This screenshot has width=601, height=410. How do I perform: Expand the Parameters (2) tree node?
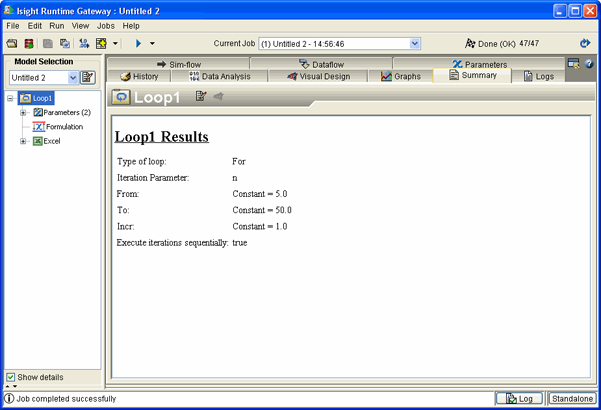click(23, 113)
